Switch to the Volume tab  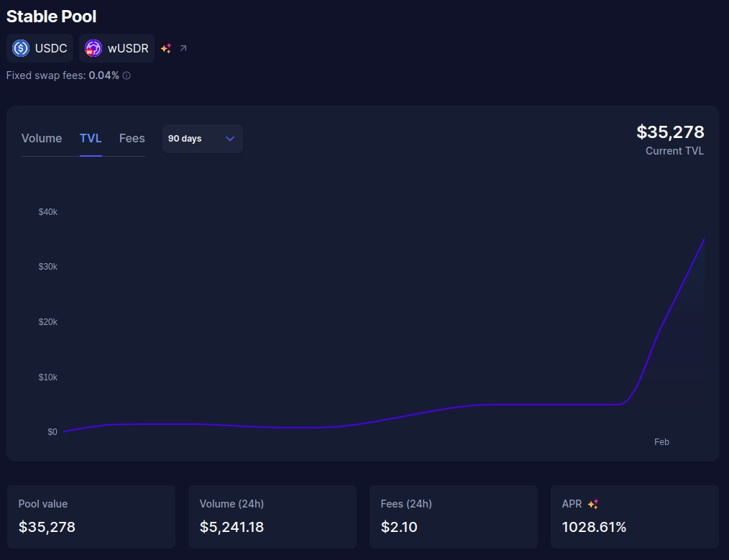coord(42,139)
